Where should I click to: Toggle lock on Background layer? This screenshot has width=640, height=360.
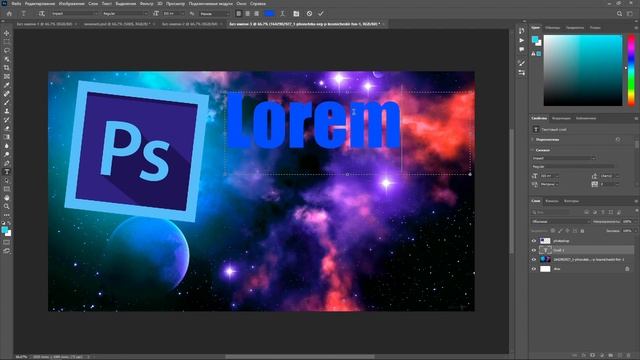tap(627, 269)
